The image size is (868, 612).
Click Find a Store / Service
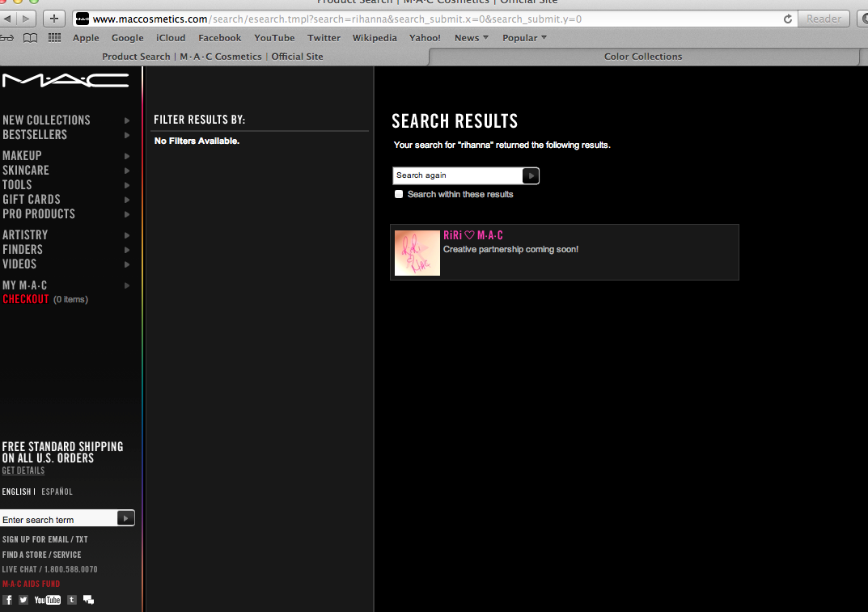[x=41, y=555]
